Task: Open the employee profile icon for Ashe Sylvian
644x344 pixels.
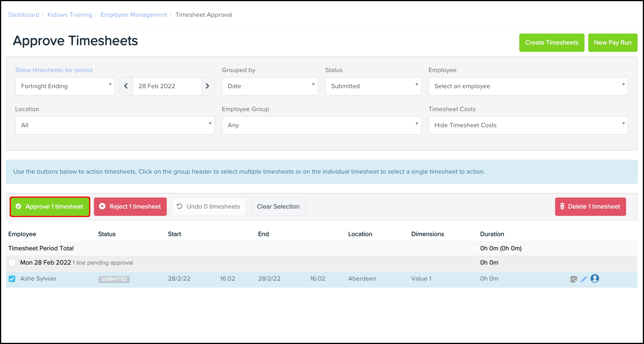Action: pyautogui.click(x=595, y=278)
